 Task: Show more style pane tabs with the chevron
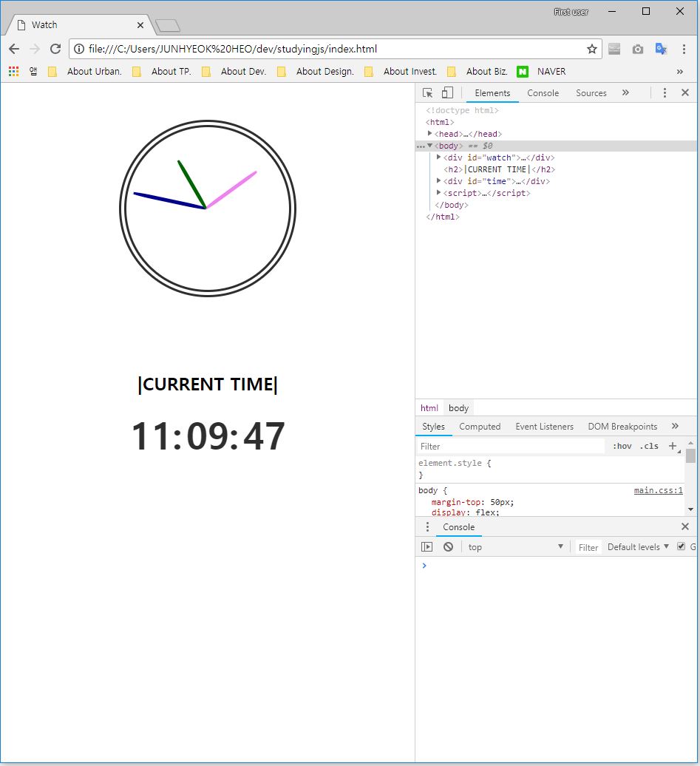[675, 426]
